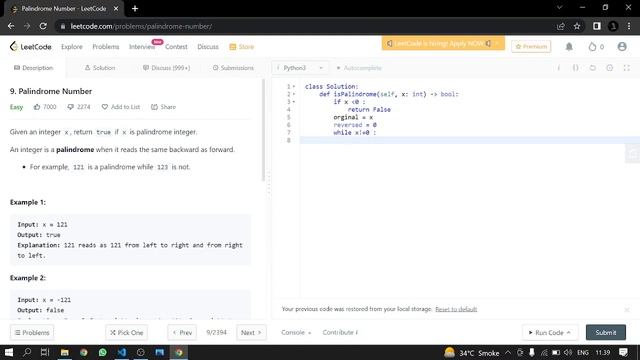The height and width of the screenshot is (360, 640).
Task: Click the LeetCode is hiring banner
Action: [x=443, y=43]
